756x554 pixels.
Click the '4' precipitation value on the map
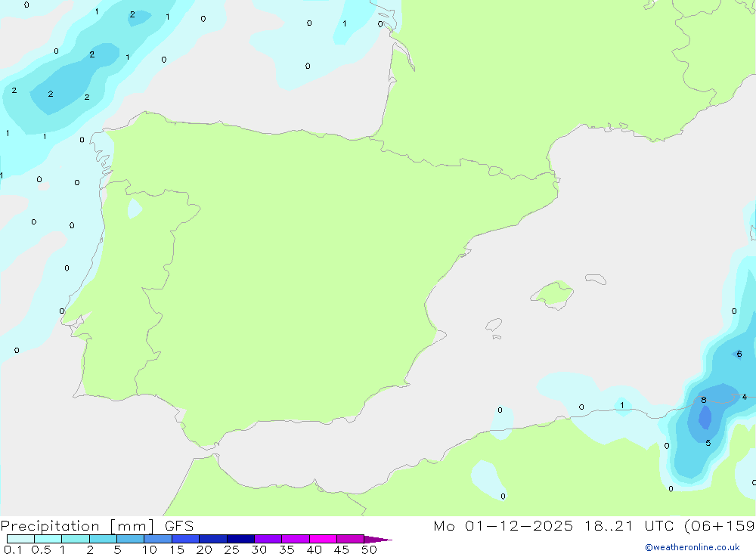click(745, 397)
